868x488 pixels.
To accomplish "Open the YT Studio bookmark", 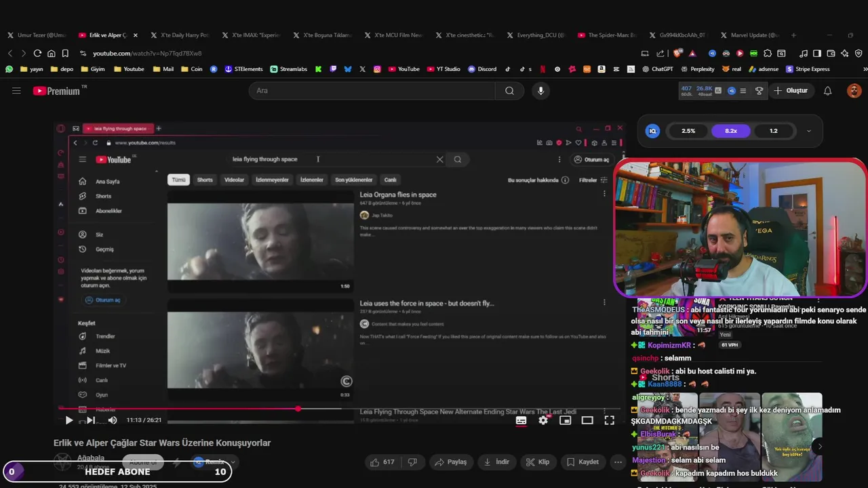I will click(x=443, y=69).
